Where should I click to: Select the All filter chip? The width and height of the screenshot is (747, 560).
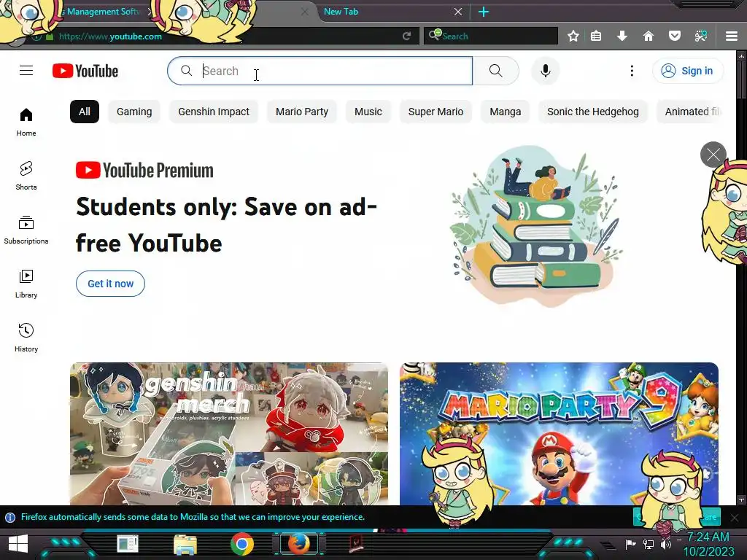coord(85,112)
